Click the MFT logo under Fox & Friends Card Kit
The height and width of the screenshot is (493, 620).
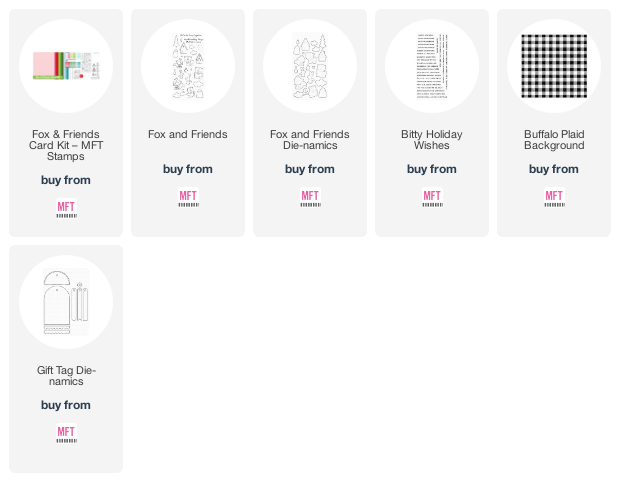pos(66,208)
